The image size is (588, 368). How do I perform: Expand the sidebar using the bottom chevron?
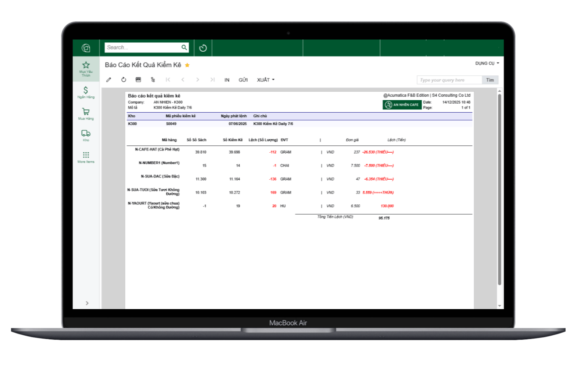[x=87, y=303]
